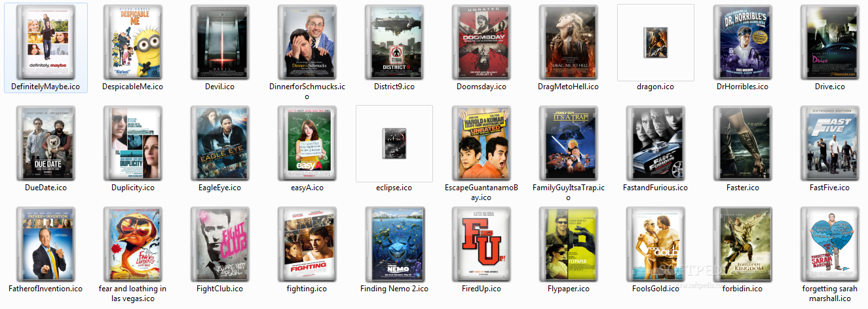Select the Doomsday movie case icon
This screenshot has width=868, height=309.
coord(481,41)
